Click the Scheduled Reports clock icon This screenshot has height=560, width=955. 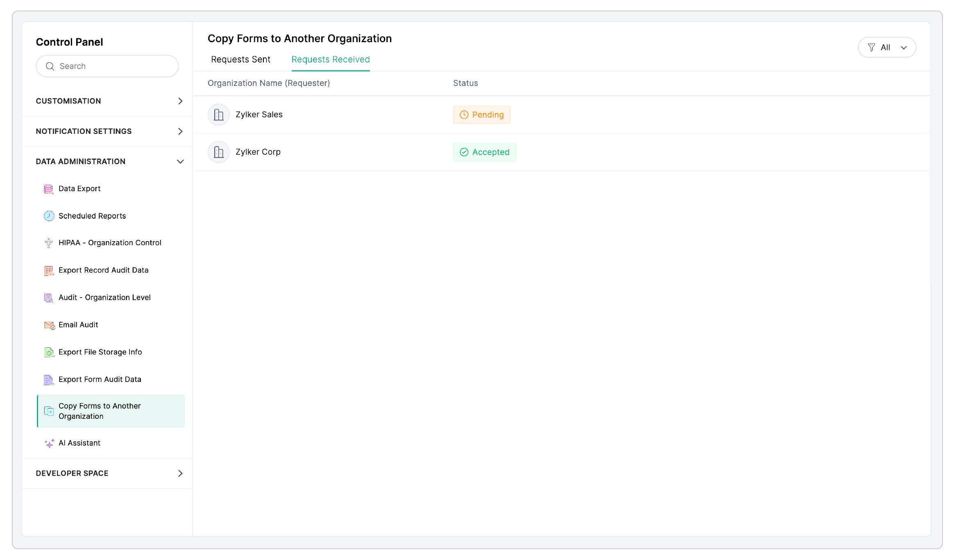tap(49, 216)
